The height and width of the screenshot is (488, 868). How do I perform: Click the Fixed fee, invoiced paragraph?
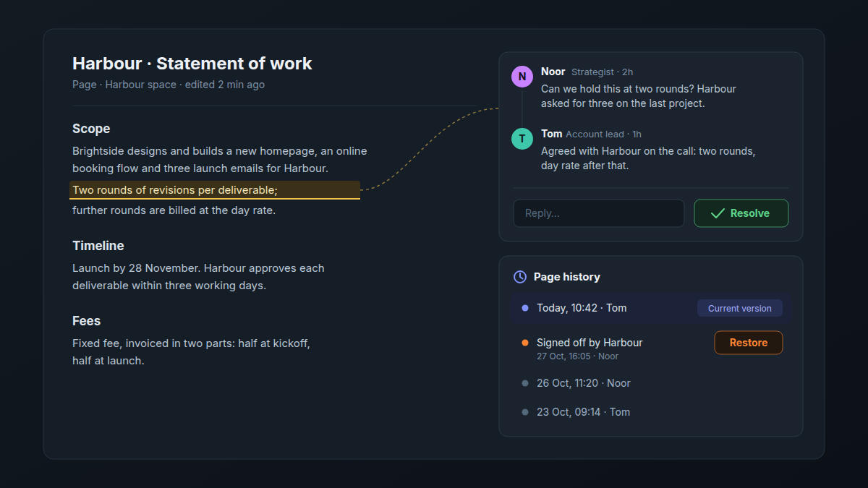tap(191, 352)
